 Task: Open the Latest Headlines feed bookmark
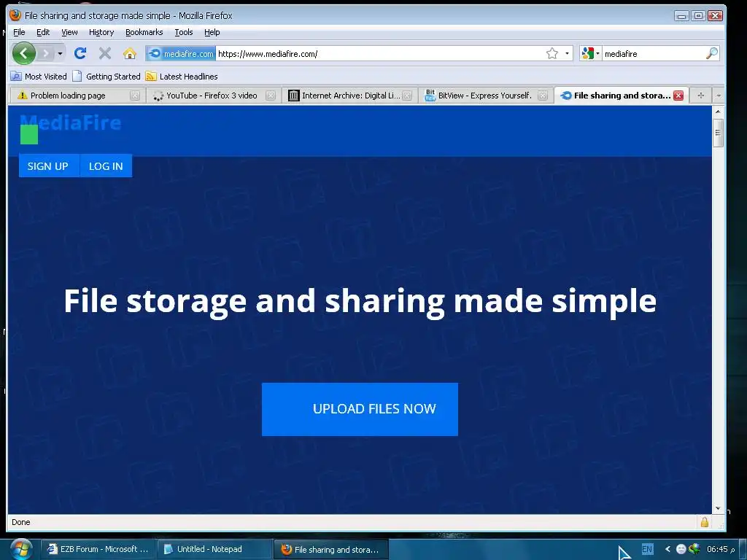182,76
